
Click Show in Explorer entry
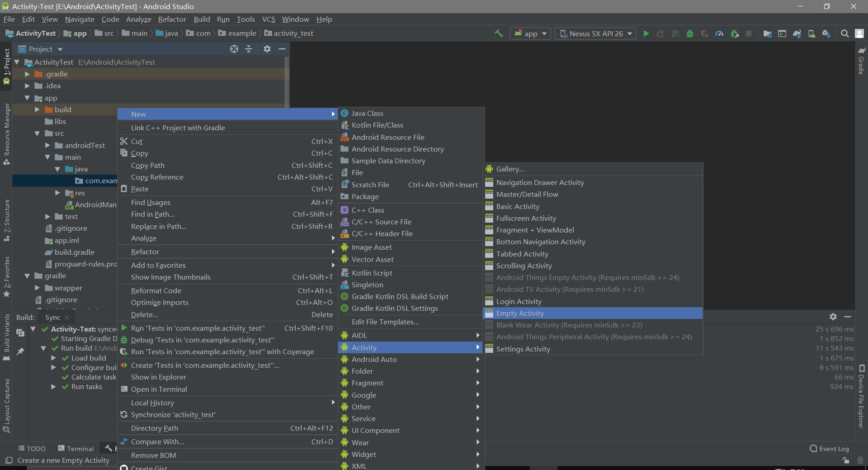click(x=227, y=377)
